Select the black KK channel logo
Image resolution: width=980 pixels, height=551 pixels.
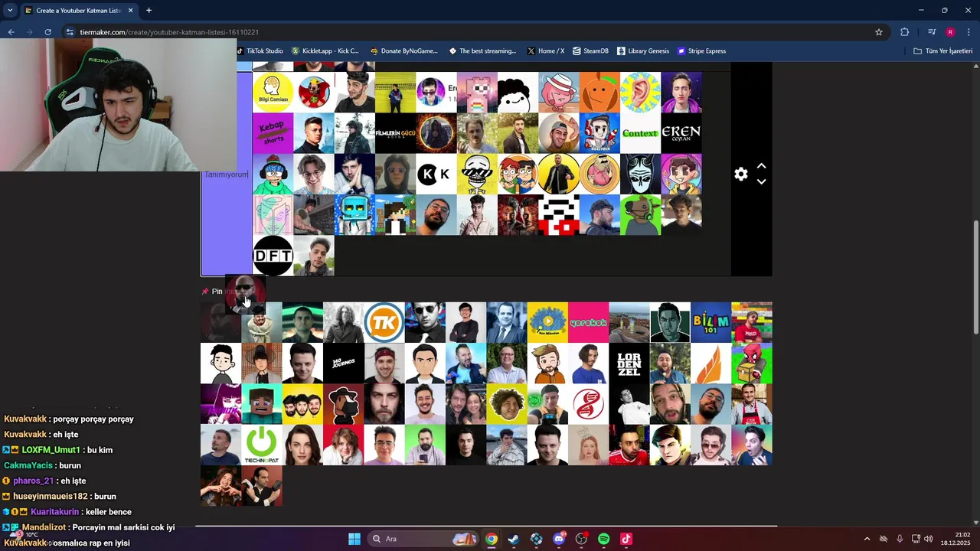tap(436, 174)
